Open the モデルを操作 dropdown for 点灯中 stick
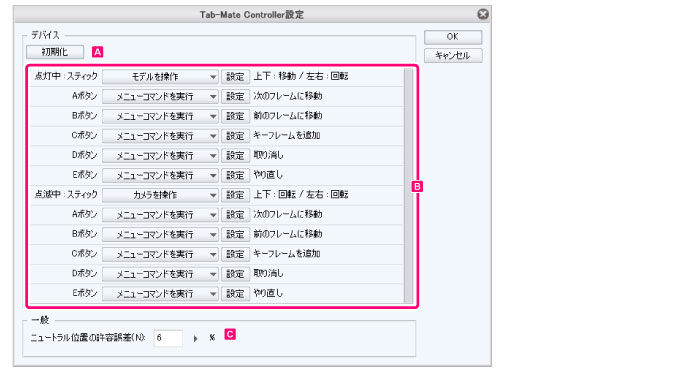The height and width of the screenshot is (372, 696). tap(160, 77)
